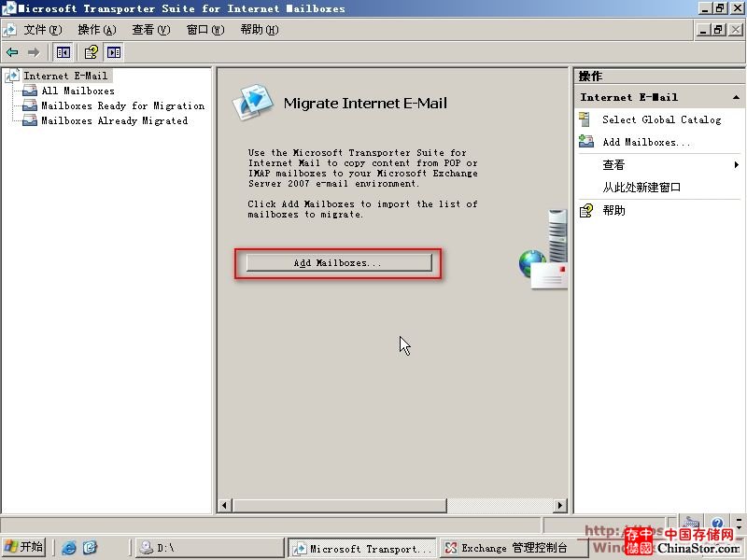Click the Mailboxes Already Migrated icon

point(30,120)
